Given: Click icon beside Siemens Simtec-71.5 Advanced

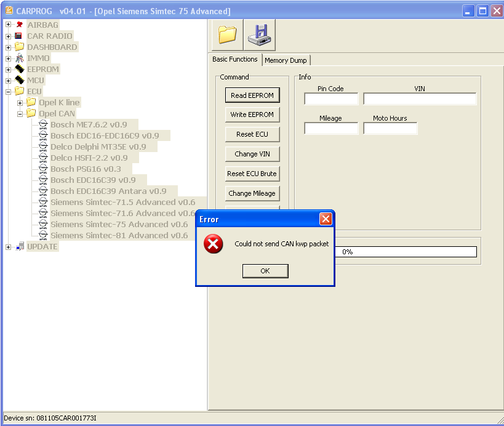Looking at the screenshot, I should coord(43,202).
